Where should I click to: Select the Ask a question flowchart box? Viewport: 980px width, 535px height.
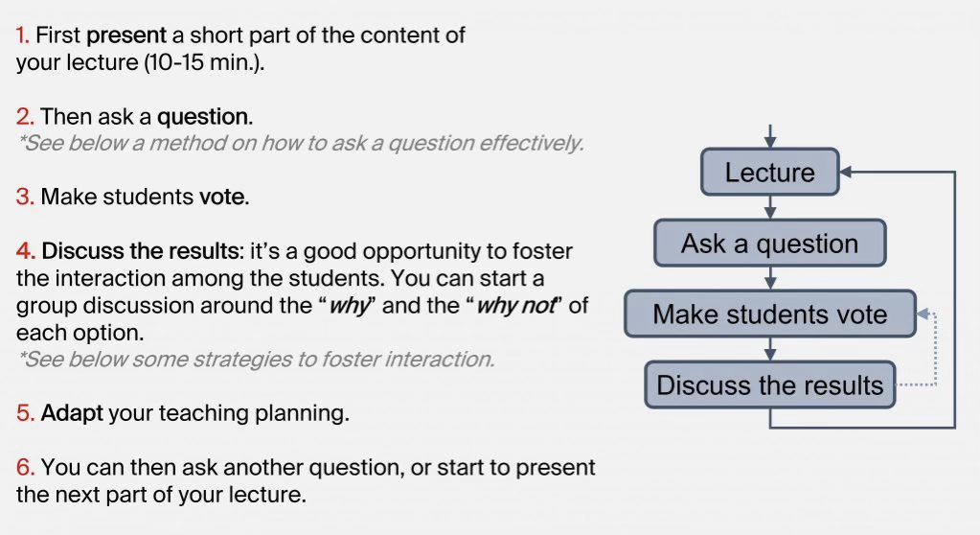tap(770, 244)
